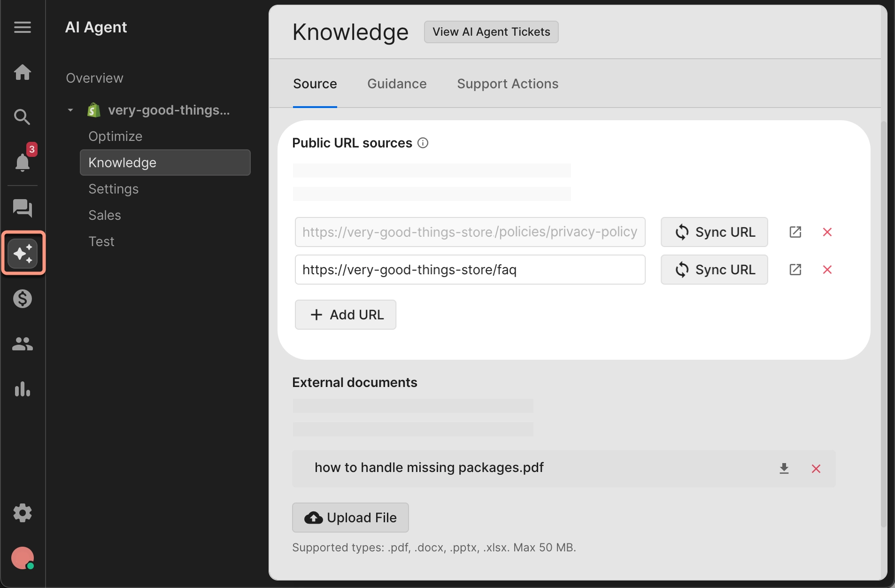Screen dimensions: 895x588
Task: Sync the faq URL
Action: point(713,270)
